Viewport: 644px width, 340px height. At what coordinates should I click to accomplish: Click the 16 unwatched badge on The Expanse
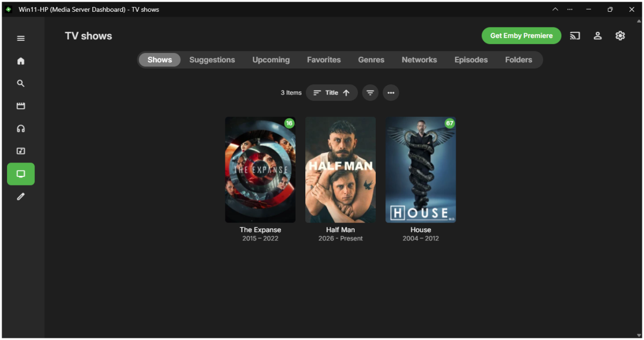[289, 123]
